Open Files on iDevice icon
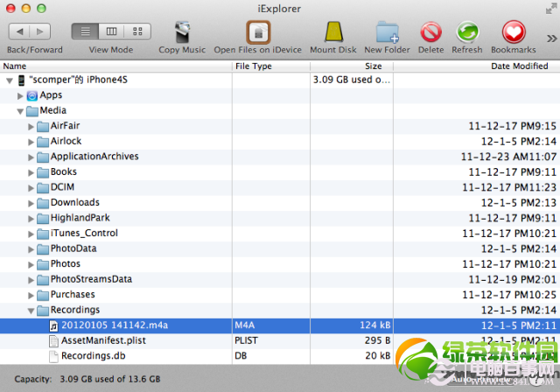The width and height of the screenshot is (560, 392). click(258, 32)
